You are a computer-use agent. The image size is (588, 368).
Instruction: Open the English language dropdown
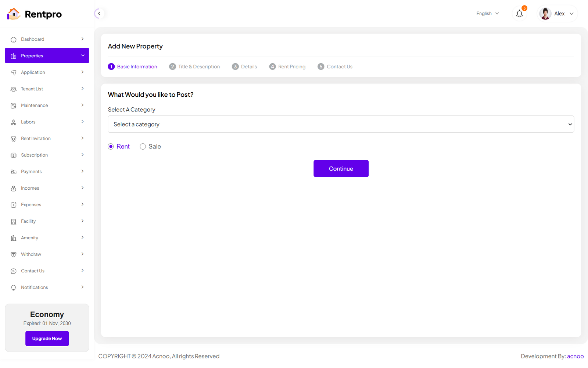click(x=487, y=14)
